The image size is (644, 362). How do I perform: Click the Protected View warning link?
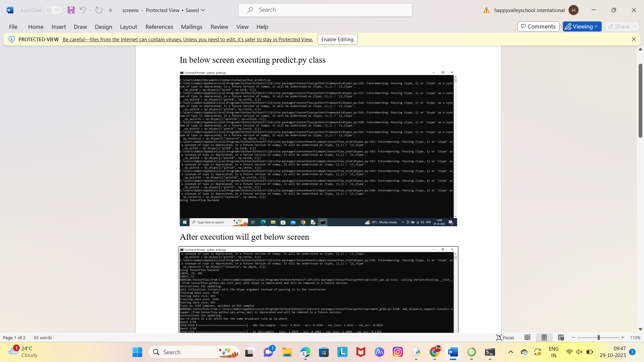point(187,39)
